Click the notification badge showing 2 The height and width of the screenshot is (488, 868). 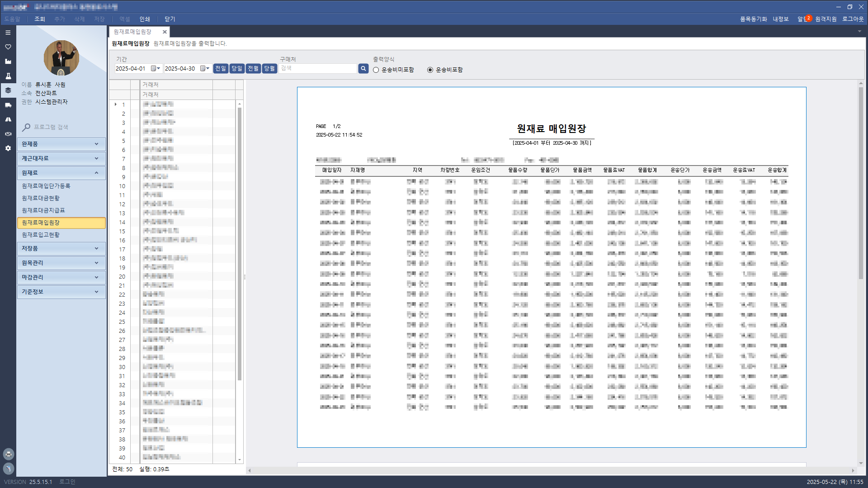click(808, 18)
